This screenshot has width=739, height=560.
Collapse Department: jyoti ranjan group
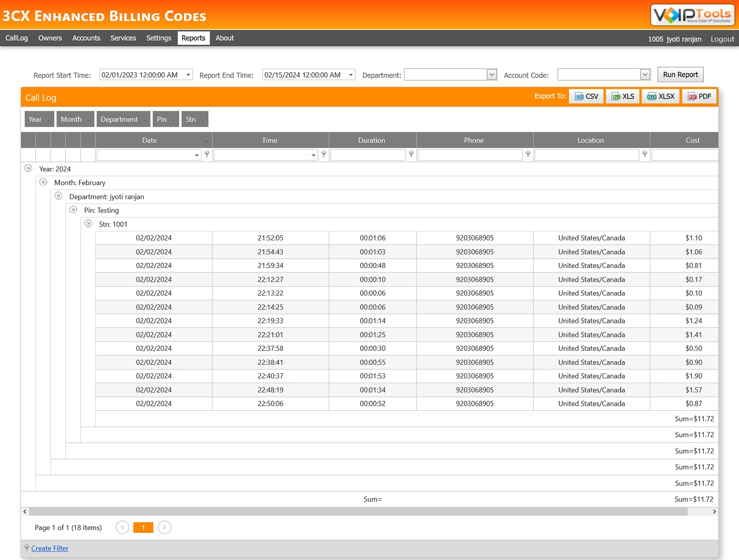tap(58, 196)
